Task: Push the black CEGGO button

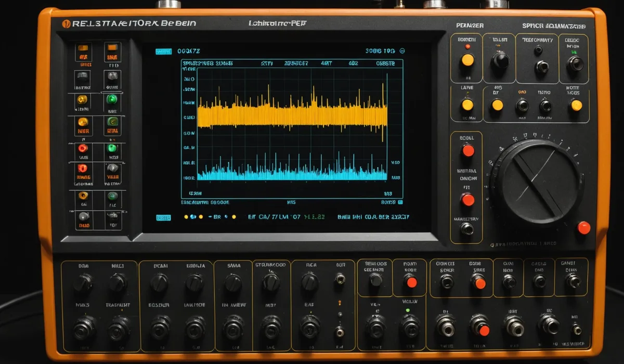Action: click(x=575, y=63)
